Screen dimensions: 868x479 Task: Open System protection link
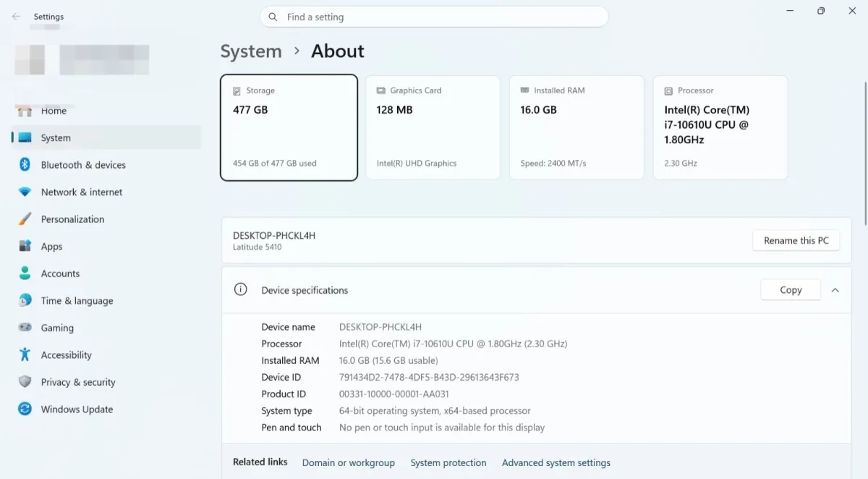pyautogui.click(x=448, y=462)
